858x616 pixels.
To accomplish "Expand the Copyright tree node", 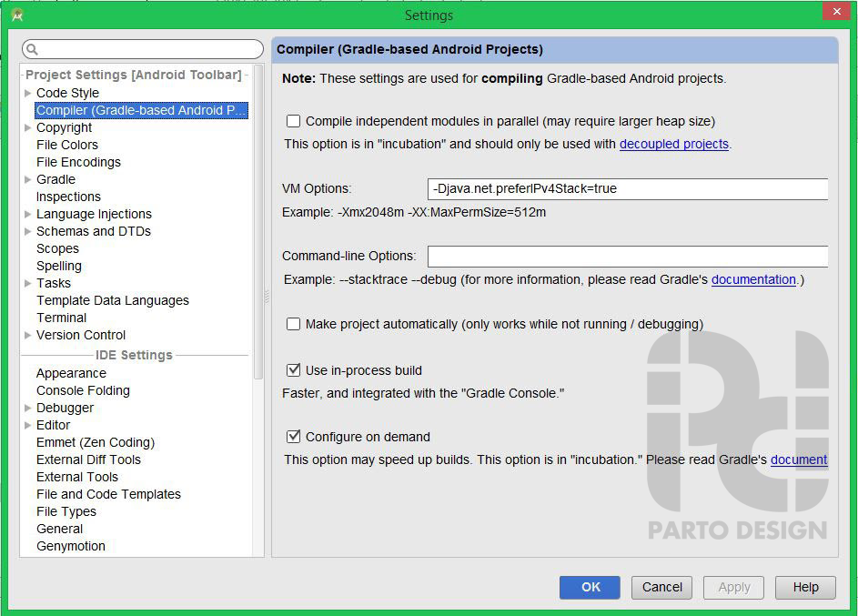I will pos(28,127).
